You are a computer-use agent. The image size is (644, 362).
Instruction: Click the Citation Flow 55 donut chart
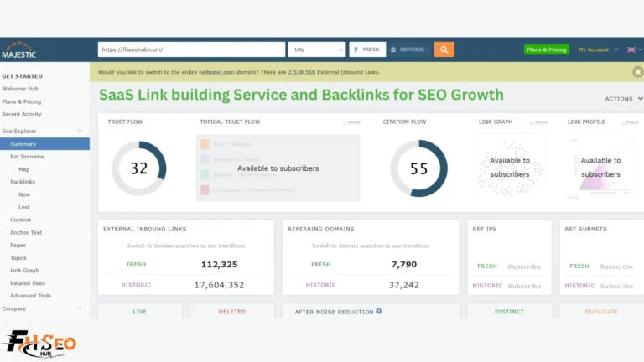tap(418, 168)
